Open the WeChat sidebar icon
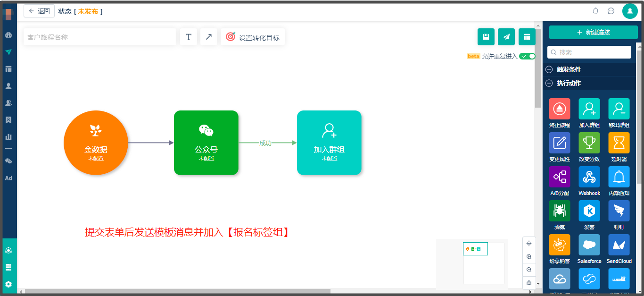644x296 pixels. [x=8, y=161]
